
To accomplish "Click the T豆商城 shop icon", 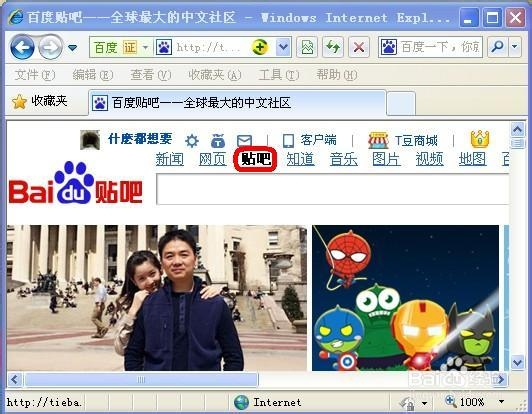I will (x=378, y=140).
